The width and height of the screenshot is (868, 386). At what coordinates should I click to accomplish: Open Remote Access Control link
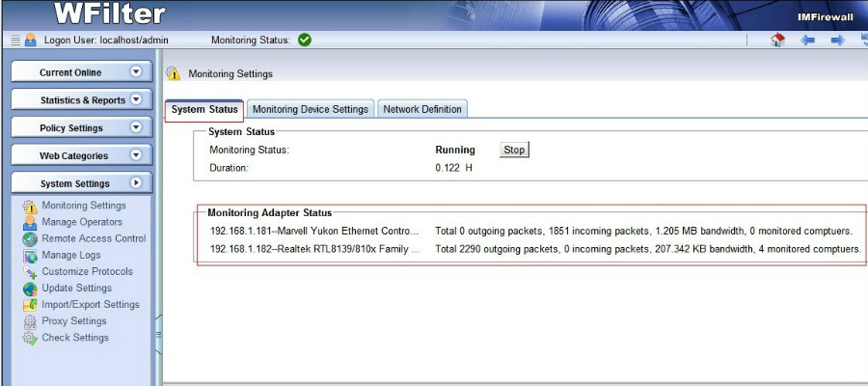94,238
